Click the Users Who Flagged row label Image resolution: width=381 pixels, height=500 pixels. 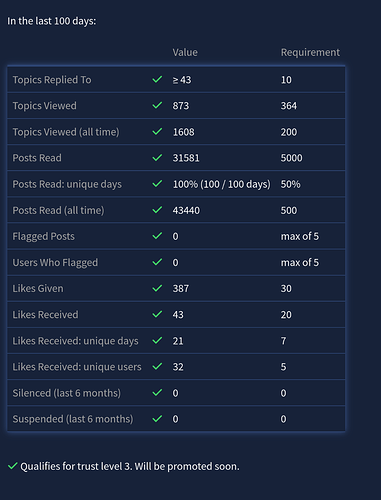[55, 263]
